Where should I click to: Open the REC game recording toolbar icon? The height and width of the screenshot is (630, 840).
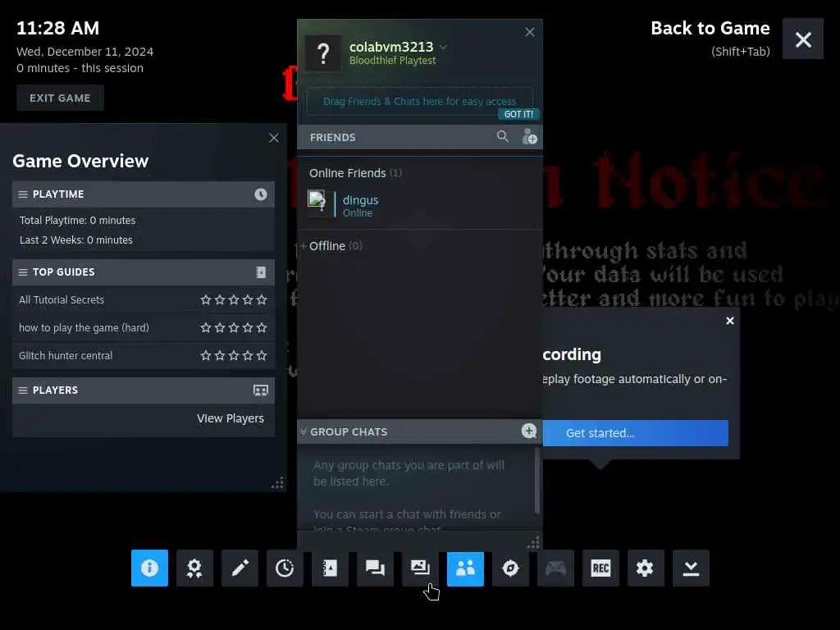600,568
